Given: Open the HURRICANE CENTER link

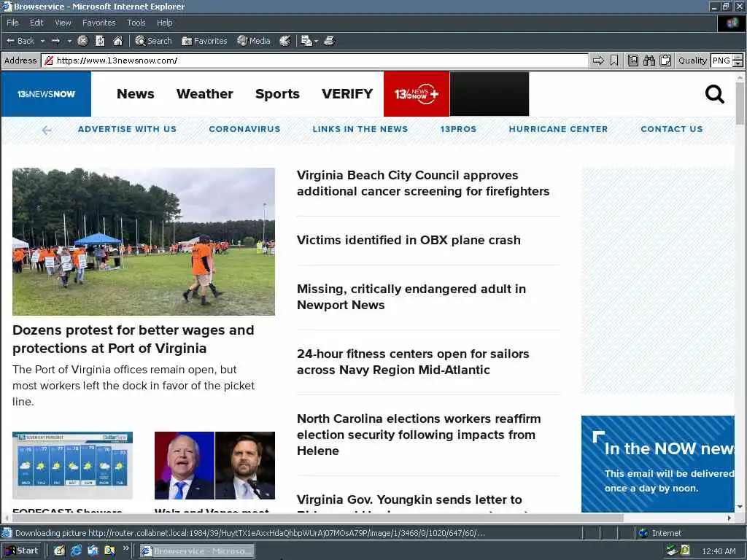Looking at the screenshot, I should (558, 129).
